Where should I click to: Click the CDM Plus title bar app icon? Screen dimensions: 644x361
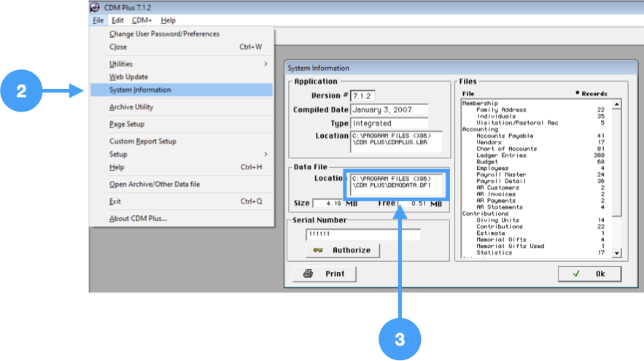pos(95,7)
